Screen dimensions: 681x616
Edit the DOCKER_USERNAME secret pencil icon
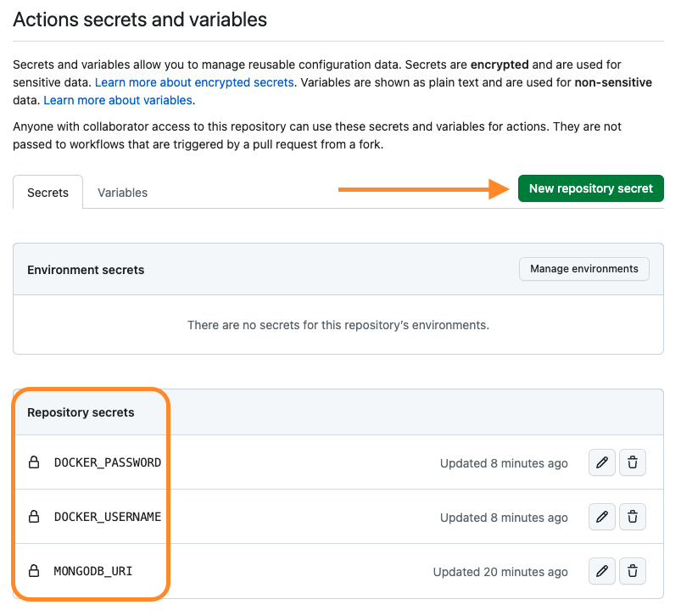coord(602,517)
